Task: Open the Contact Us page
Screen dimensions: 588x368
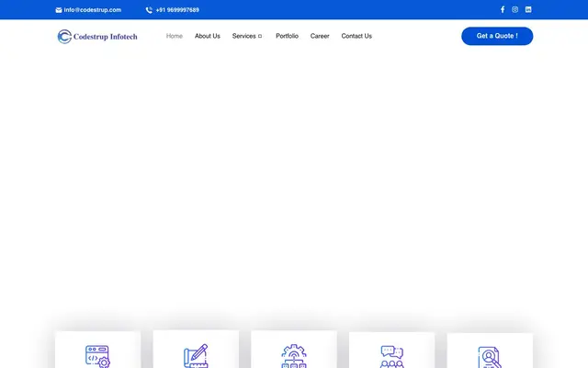Action: click(x=356, y=36)
